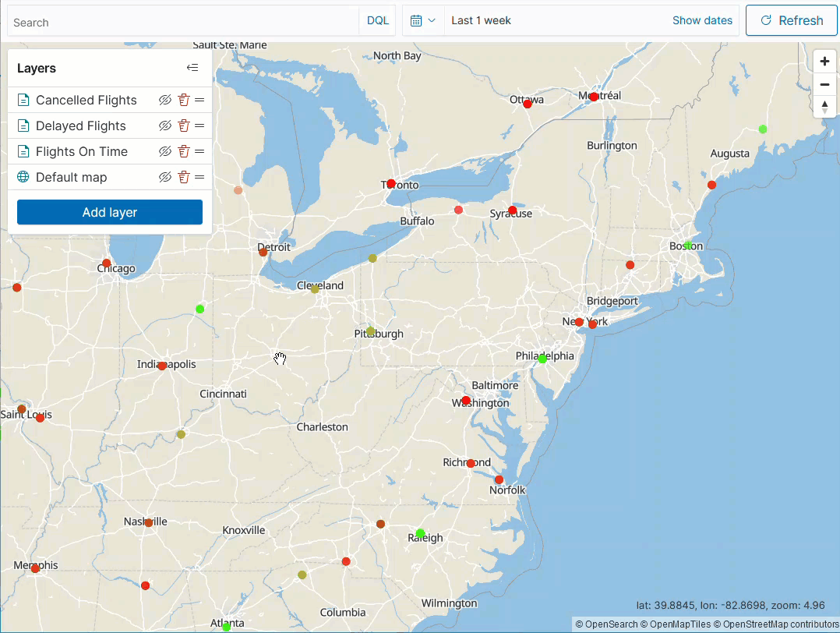840x633 pixels.
Task: Delete the Flights On Time layer
Action: [x=184, y=151]
